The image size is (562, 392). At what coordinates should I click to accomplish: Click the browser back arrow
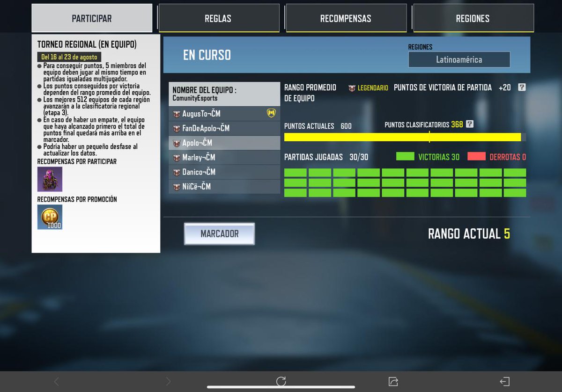click(x=57, y=382)
